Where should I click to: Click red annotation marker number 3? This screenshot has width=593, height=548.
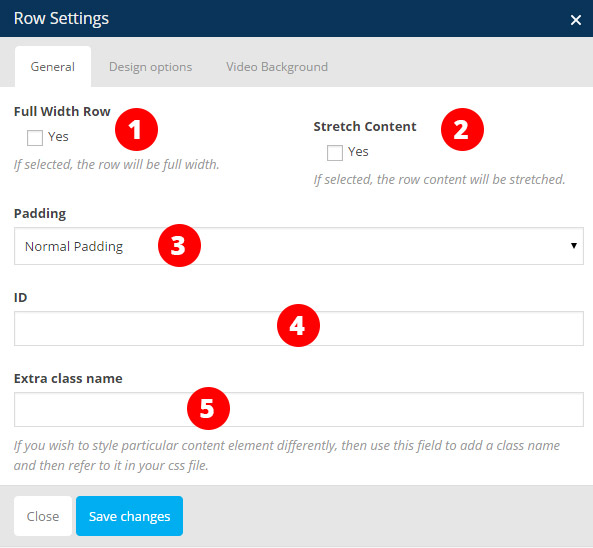click(179, 245)
